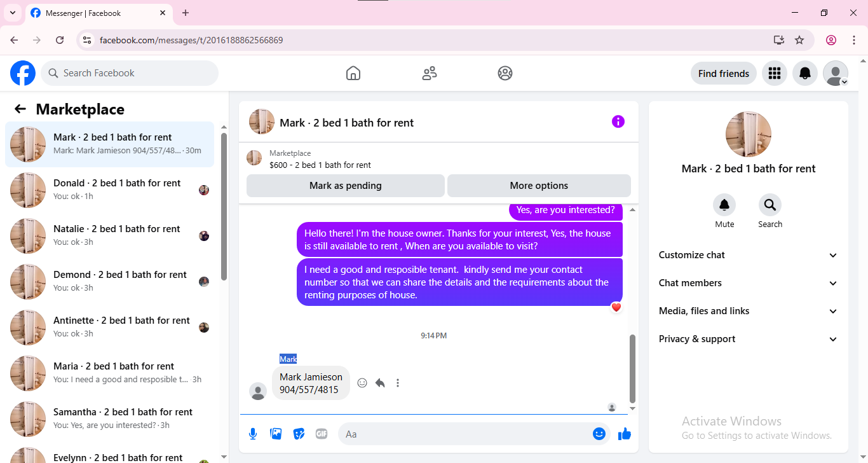The width and height of the screenshot is (868, 463).
Task: Click the Find friends button
Action: click(724, 73)
